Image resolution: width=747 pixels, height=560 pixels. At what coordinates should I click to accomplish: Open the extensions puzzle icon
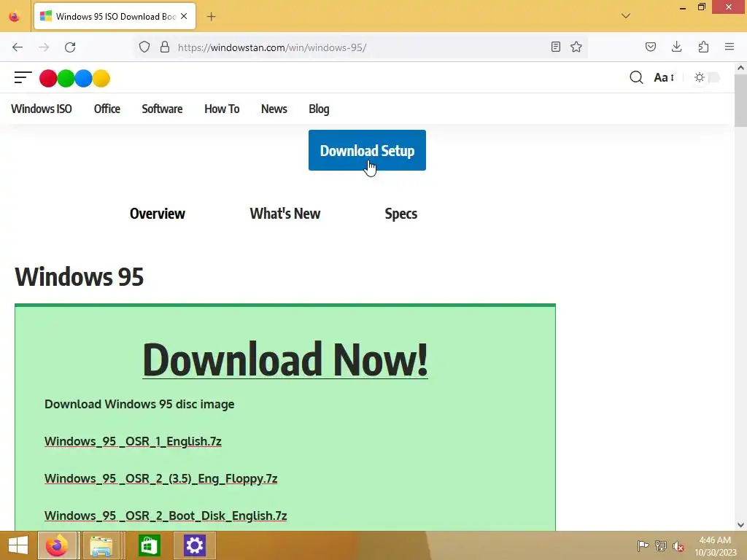(x=703, y=47)
